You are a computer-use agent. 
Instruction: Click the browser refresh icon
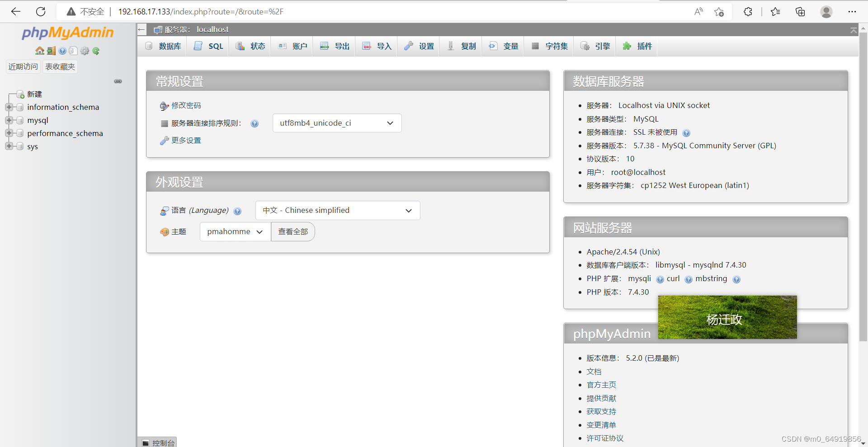pyautogui.click(x=41, y=12)
